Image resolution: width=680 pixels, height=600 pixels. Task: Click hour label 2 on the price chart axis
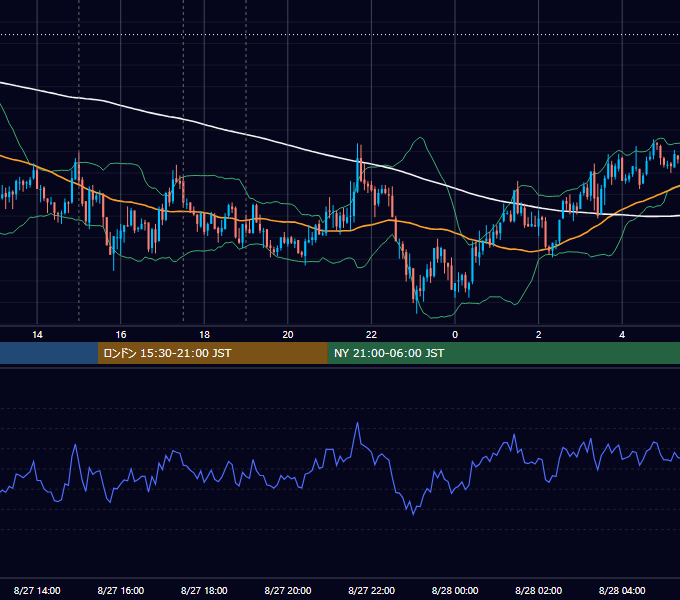click(539, 335)
